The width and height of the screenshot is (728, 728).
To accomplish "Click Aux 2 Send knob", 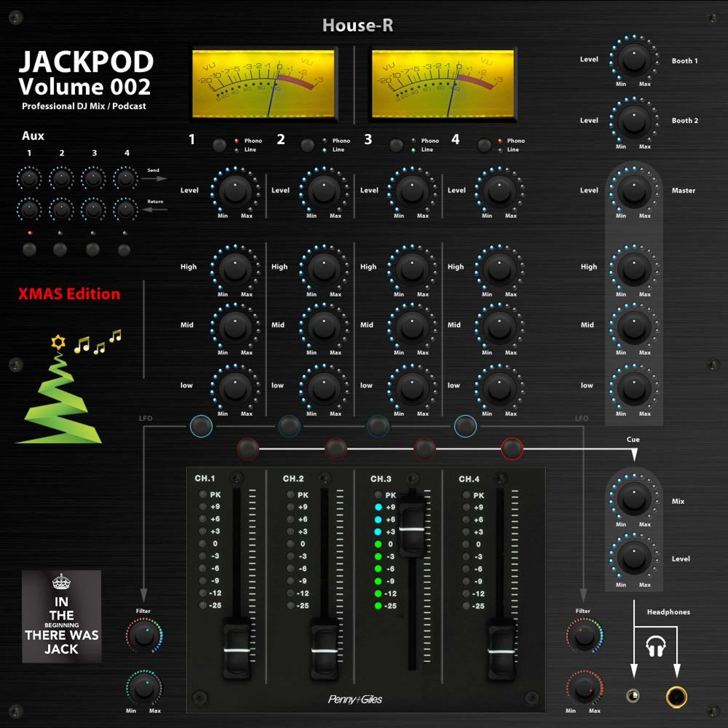I will [61, 179].
